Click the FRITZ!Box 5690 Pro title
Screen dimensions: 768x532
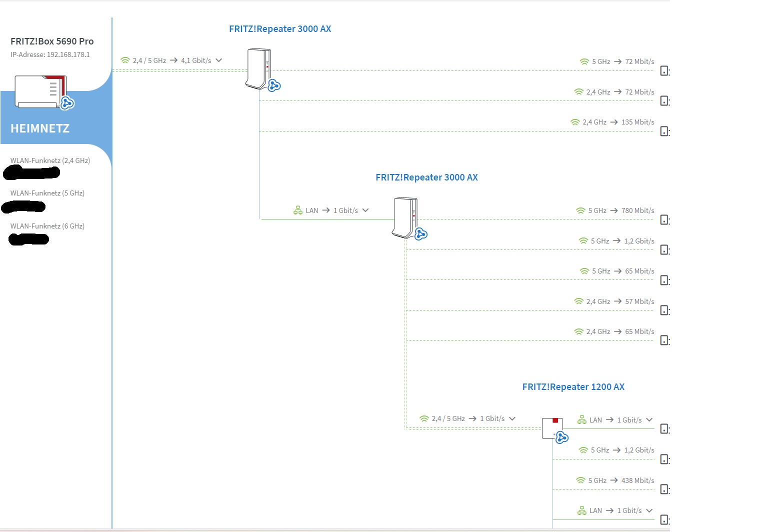(x=52, y=41)
